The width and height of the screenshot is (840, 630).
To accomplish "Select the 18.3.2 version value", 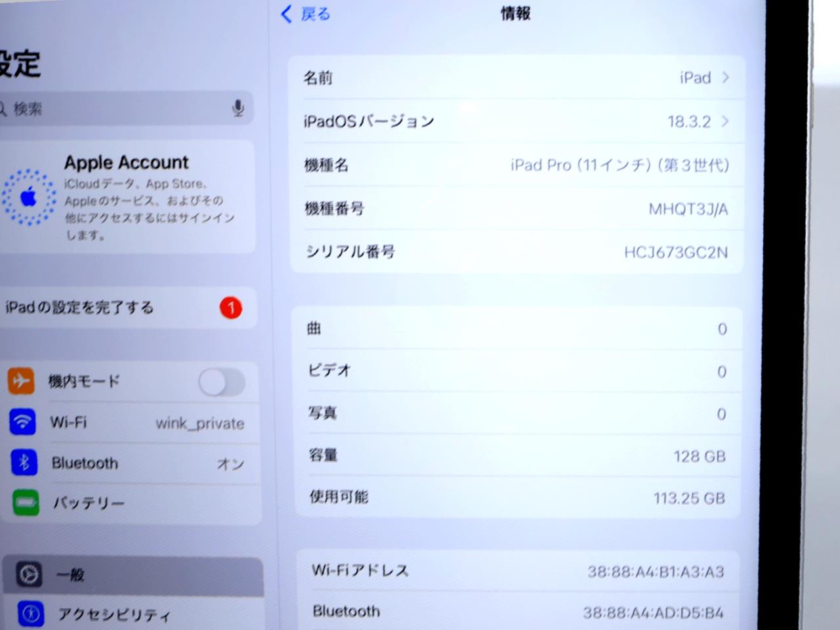I will pyautogui.click(x=689, y=121).
